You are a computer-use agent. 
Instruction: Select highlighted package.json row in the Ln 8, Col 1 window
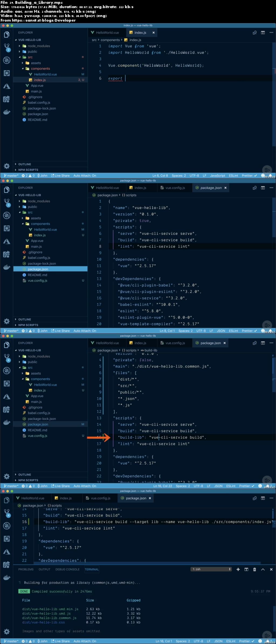50,269
